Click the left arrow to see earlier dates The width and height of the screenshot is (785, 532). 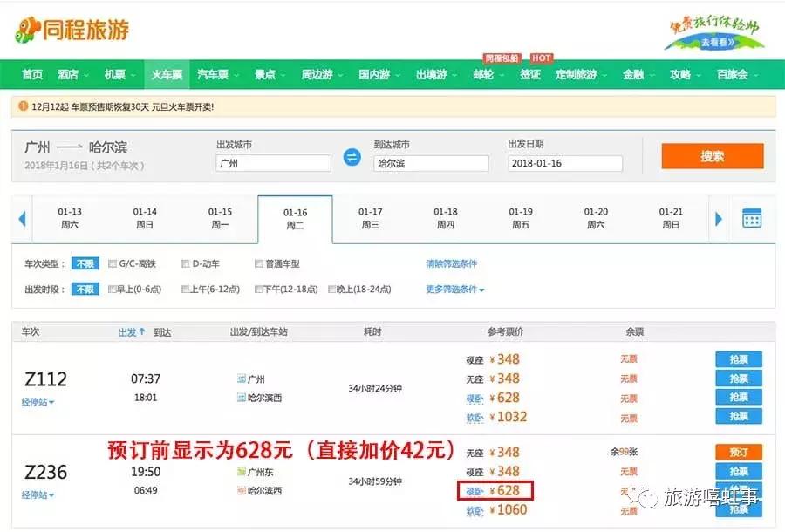(x=21, y=219)
